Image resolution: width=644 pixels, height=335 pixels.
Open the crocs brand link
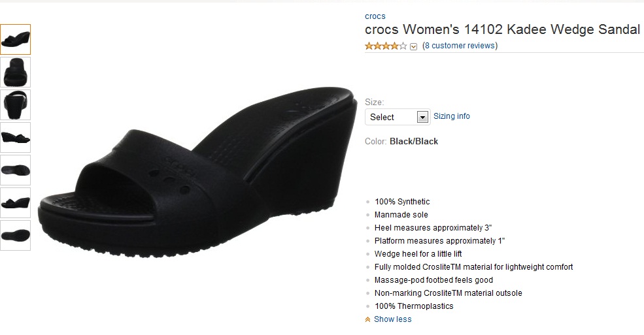[x=375, y=16]
